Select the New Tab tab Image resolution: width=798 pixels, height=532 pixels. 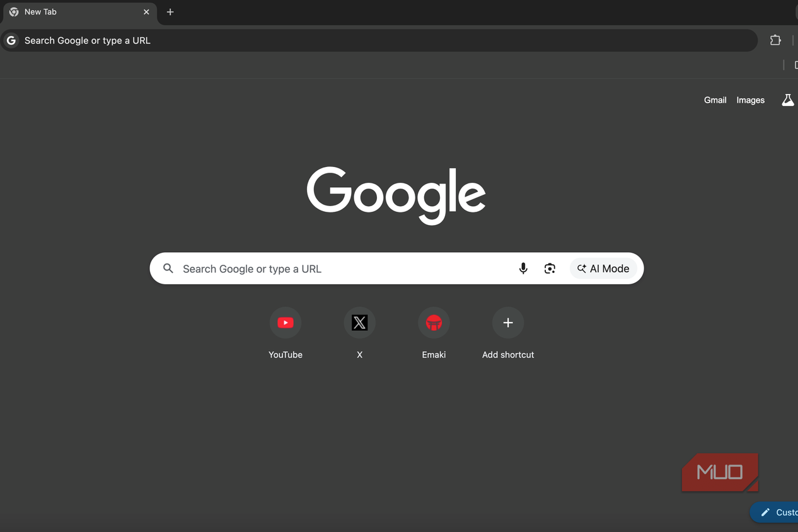click(79, 12)
